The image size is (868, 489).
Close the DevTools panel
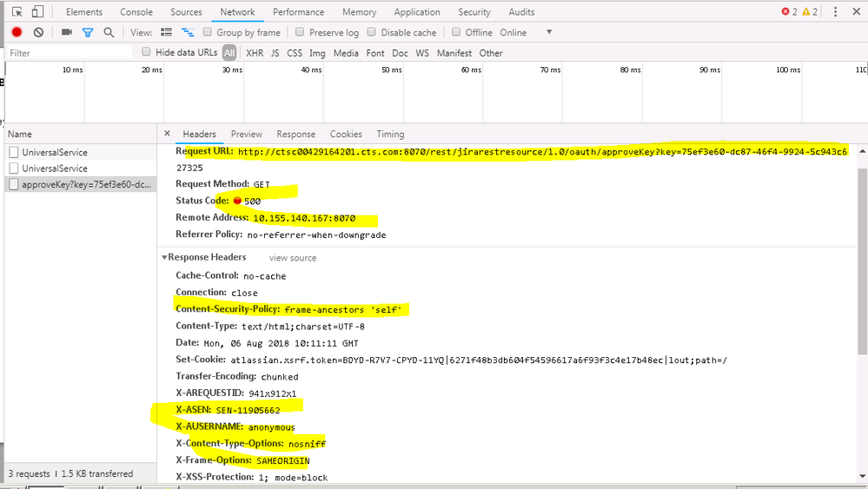857,11
